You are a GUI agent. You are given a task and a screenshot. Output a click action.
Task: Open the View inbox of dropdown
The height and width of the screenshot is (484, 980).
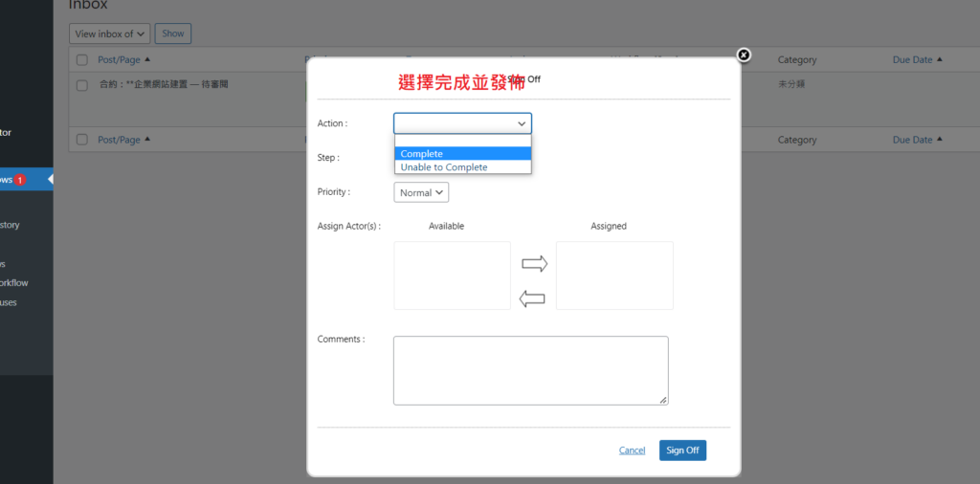pyautogui.click(x=110, y=33)
